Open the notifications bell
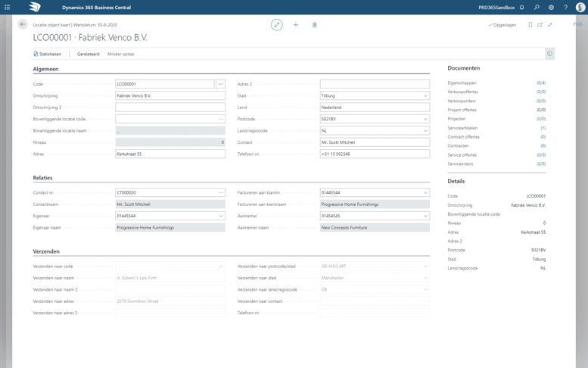This screenshot has width=588, height=368. (x=521, y=7)
